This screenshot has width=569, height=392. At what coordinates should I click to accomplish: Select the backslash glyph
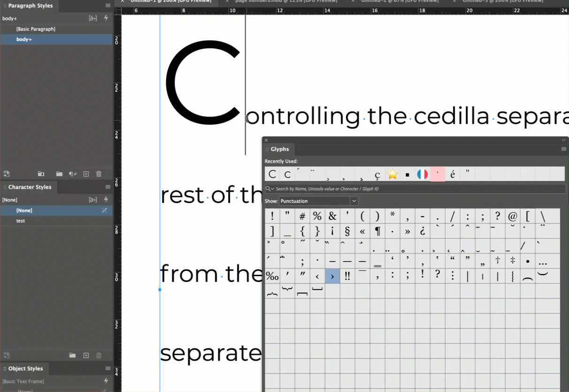(543, 216)
